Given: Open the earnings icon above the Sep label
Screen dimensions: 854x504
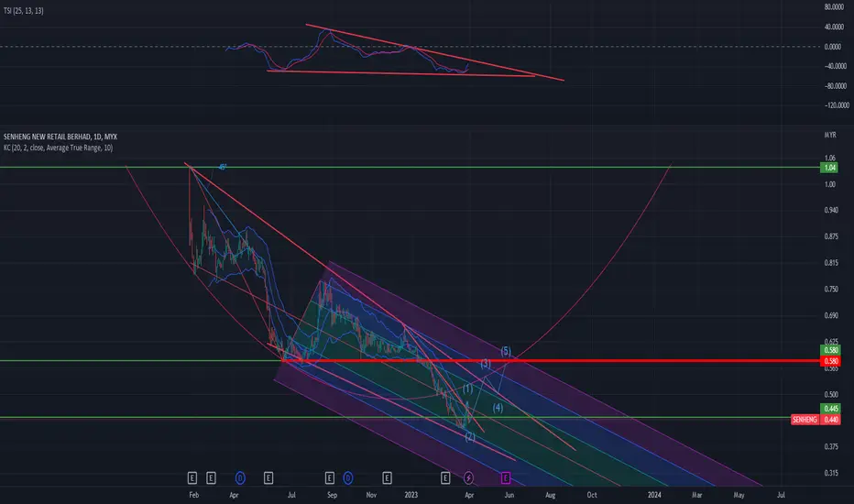Looking at the screenshot, I should 330,477.
